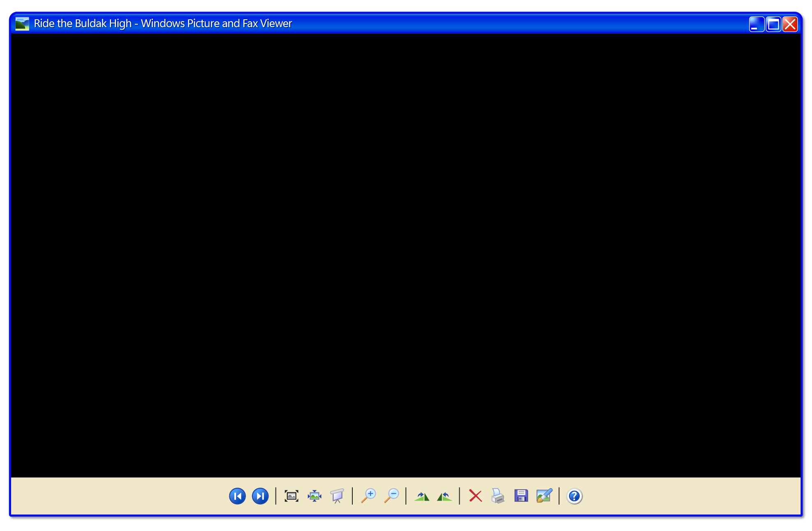The width and height of the screenshot is (812, 531).
Task: Rotate the image clockwise
Action: click(x=422, y=496)
